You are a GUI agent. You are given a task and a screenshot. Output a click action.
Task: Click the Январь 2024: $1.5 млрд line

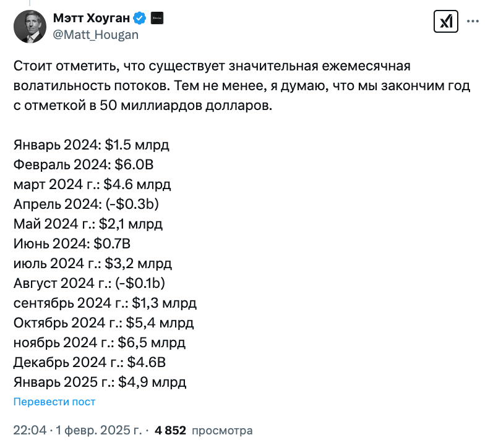92,145
